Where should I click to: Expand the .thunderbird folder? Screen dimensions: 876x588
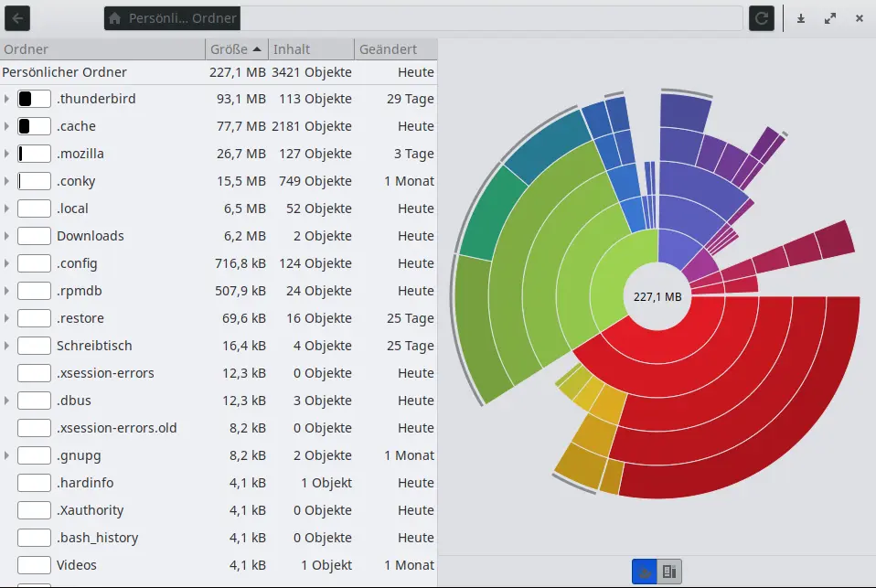(x=6, y=99)
